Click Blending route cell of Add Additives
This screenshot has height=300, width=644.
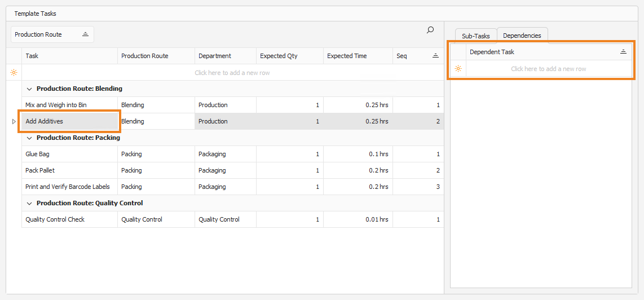(x=156, y=121)
